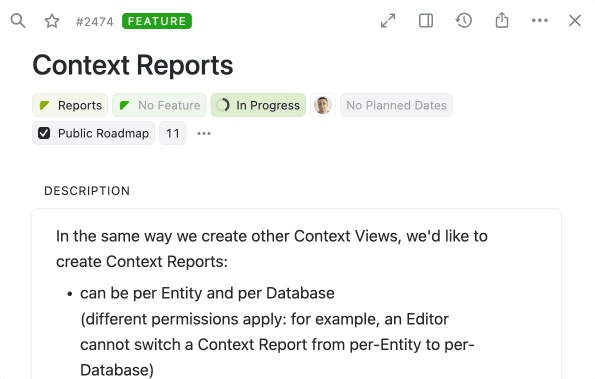The height and width of the screenshot is (379, 595).
Task: Close the Context Reports panel
Action: (575, 20)
